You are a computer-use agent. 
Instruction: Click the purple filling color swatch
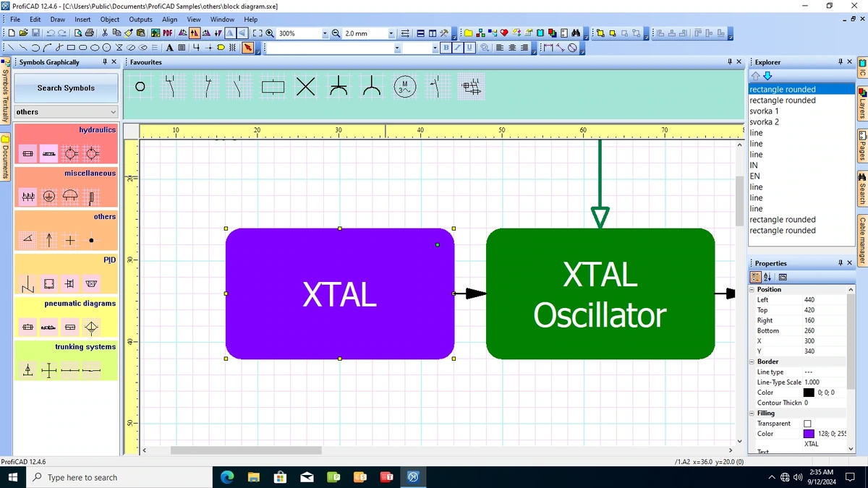809,434
